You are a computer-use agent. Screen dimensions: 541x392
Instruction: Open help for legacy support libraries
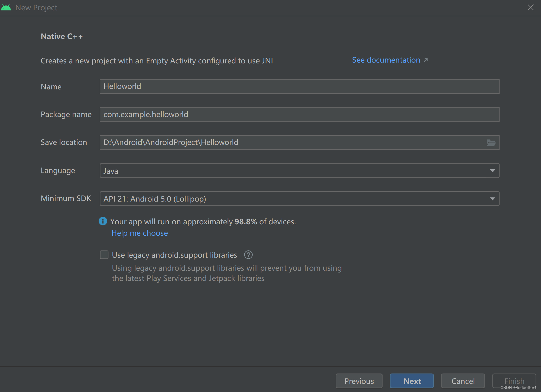coord(248,255)
